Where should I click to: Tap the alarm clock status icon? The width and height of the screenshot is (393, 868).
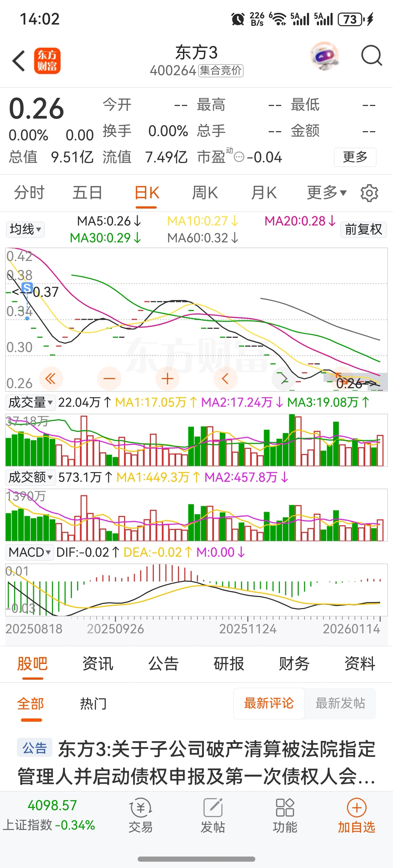[238, 19]
